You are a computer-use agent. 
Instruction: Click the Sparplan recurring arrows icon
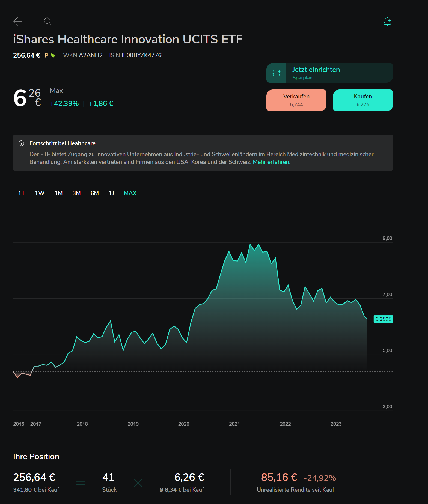click(x=276, y=73)
